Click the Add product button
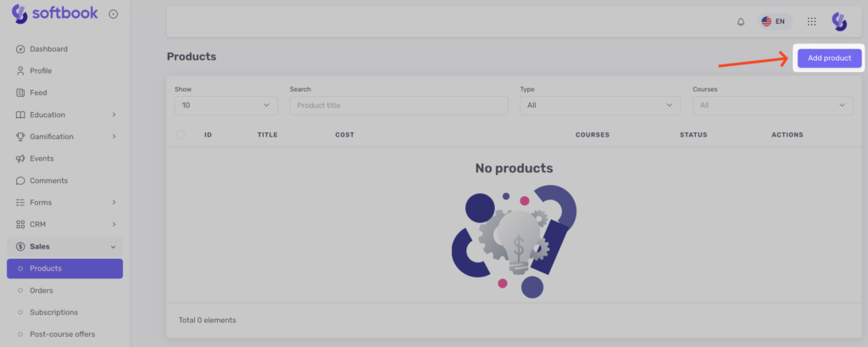868x347 pixels. pyautogui.click(x=828, y=59)
